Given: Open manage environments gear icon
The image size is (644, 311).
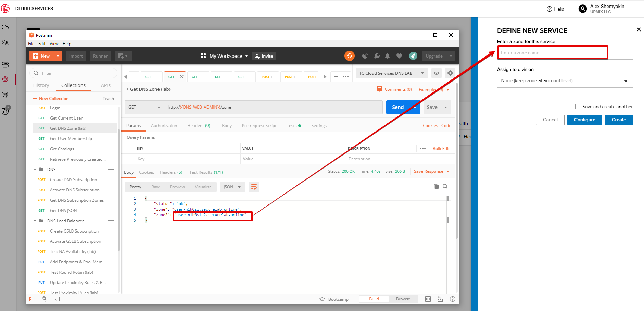Looking at the screenshot, I should [450, 73].
